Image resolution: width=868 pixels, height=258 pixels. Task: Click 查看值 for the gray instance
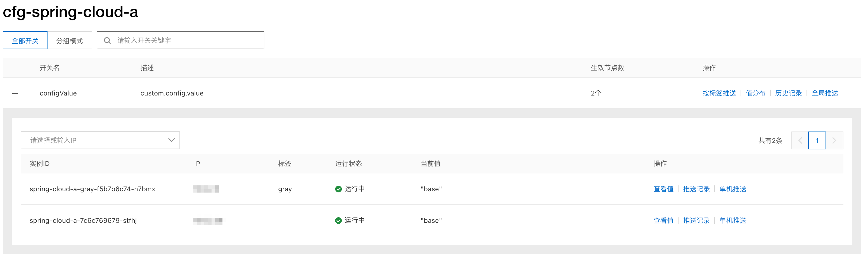[x=663, y=189]
